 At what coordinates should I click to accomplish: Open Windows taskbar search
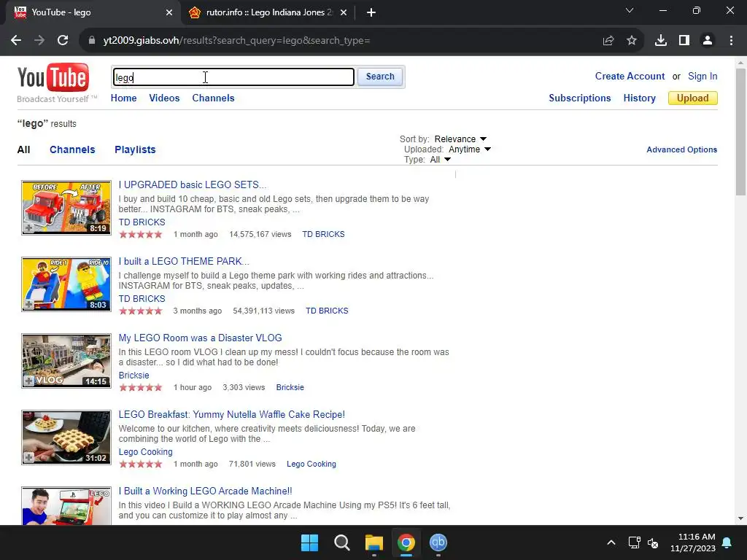click(x=341, y=542)
